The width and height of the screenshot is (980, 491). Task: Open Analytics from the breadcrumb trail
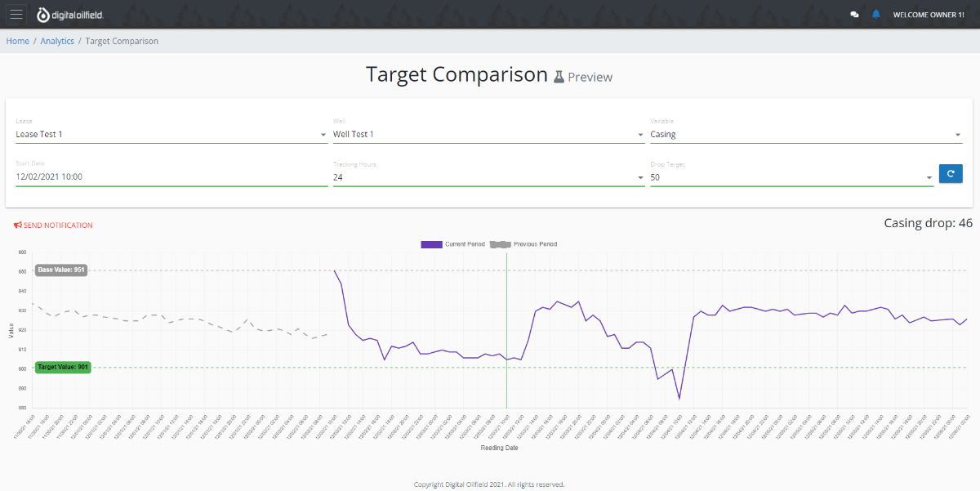pyautogui.click(x=57, y=41)
